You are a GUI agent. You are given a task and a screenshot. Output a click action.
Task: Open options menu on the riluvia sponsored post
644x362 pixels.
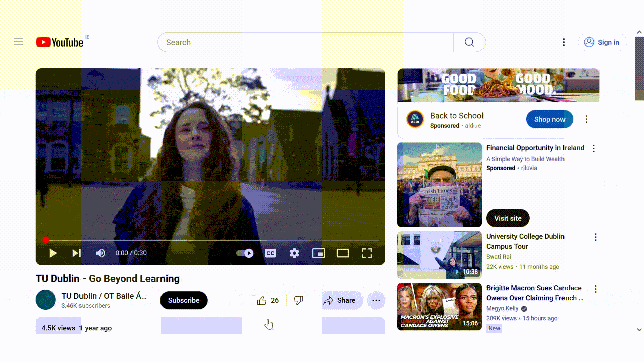(594, 148)
